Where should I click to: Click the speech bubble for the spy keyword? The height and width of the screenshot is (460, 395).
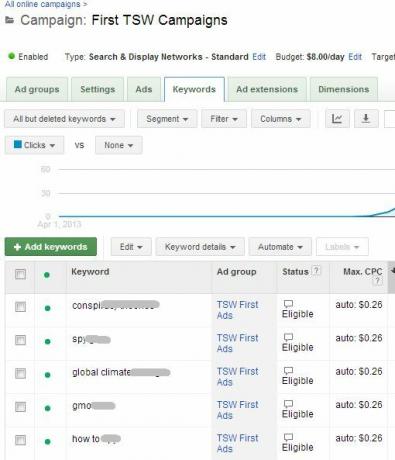tap(288, 337)
